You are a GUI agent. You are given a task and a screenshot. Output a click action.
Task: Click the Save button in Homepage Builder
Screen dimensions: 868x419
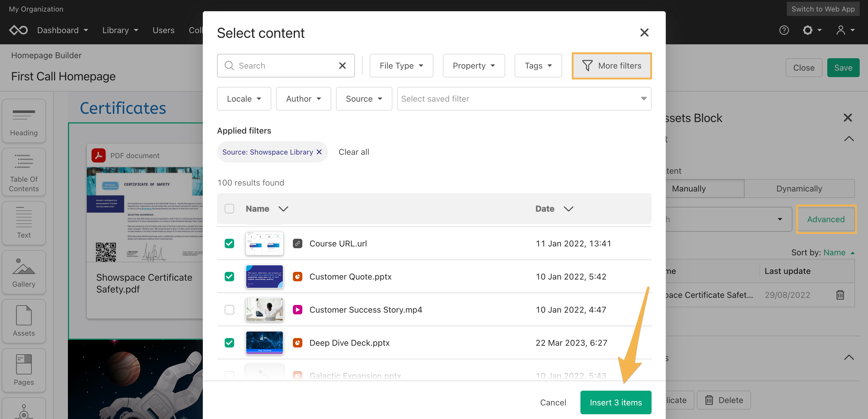[843, 67]
